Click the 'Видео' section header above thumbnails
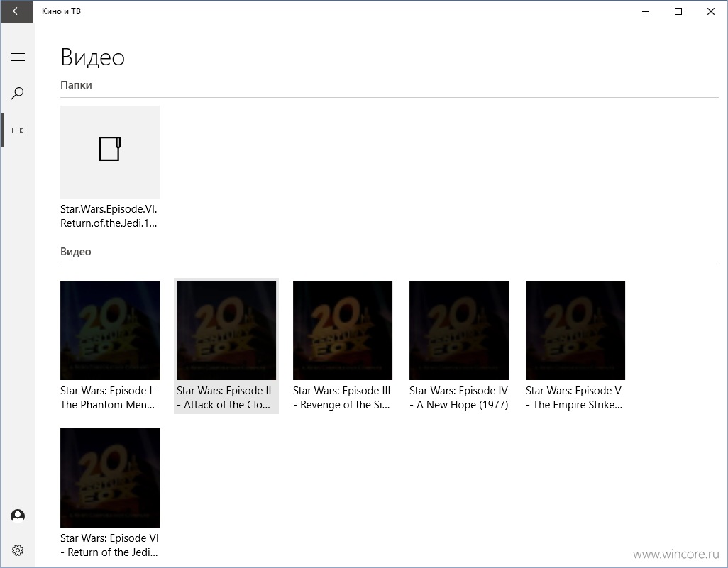 click(76, 252)
